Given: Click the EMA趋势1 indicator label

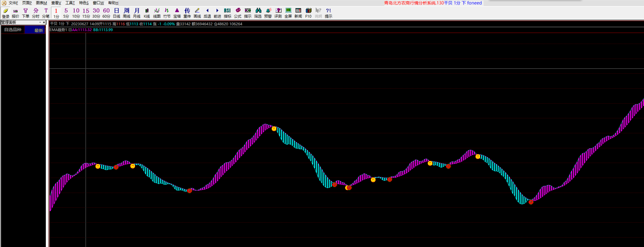Looking at the screenshot, I should click(58, 30).
